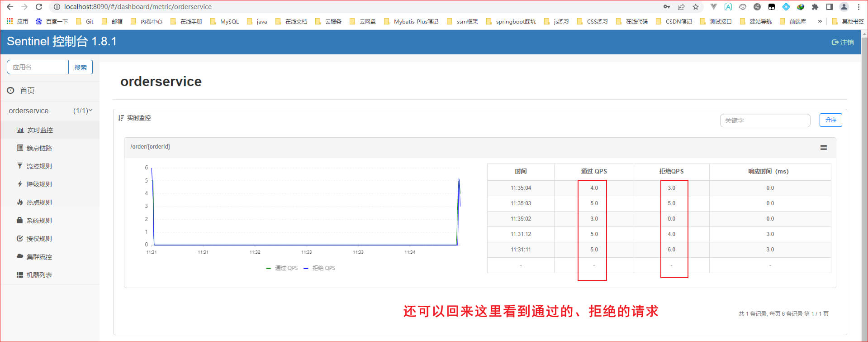Toggle the 拒绝 QPS legend item

319,268
